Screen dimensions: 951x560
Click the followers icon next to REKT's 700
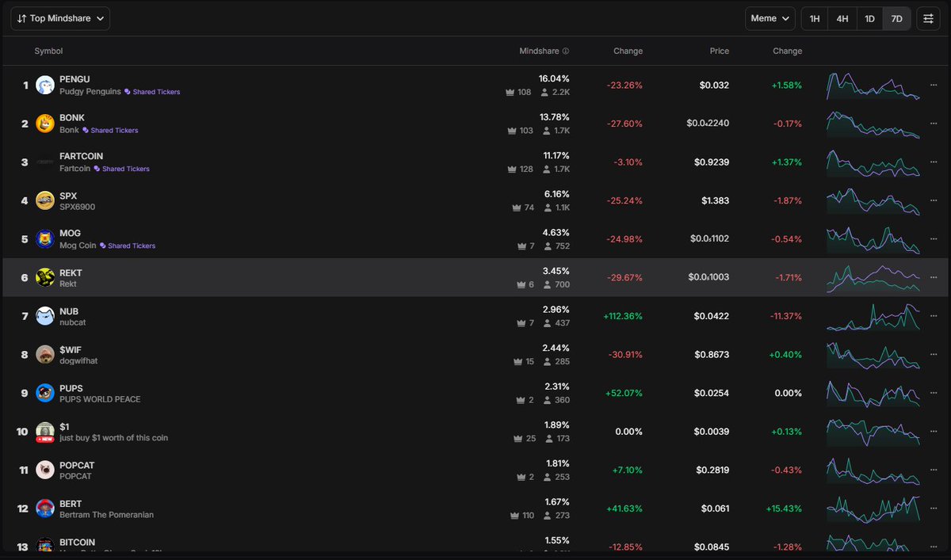pyautogui.click(x=547, y=284)
